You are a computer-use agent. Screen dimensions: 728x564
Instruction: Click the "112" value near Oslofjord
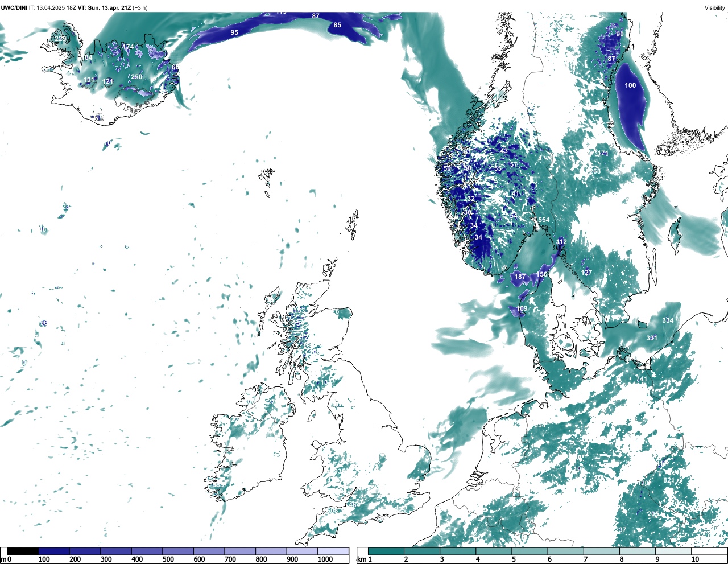pyautogui.click(x=561, y=242)
